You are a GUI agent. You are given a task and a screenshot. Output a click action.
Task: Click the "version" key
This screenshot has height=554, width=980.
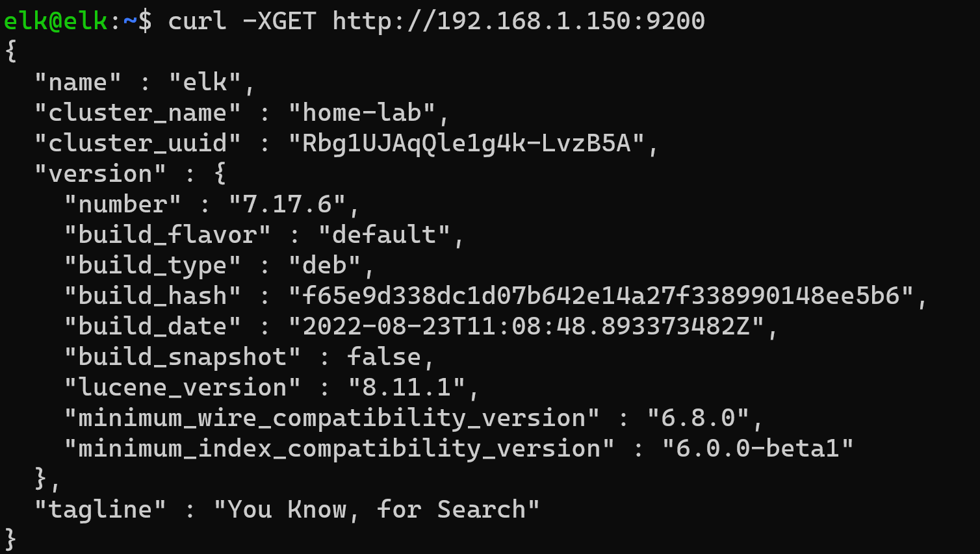click(100, 174)
